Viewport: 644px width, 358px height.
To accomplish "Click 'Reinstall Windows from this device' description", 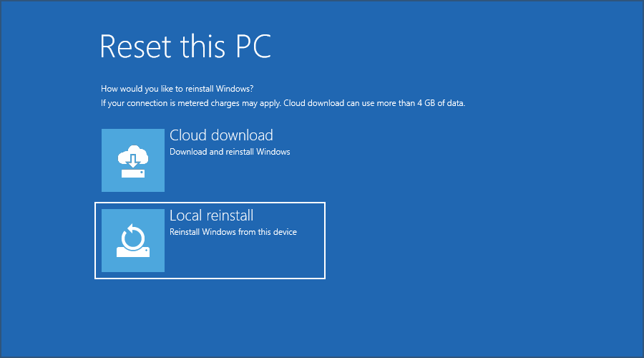I will 233,232.
